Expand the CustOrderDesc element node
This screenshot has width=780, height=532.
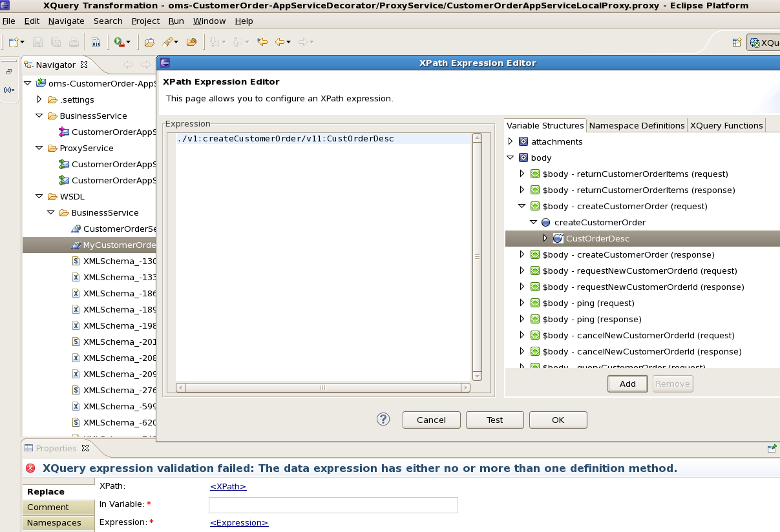545,238
